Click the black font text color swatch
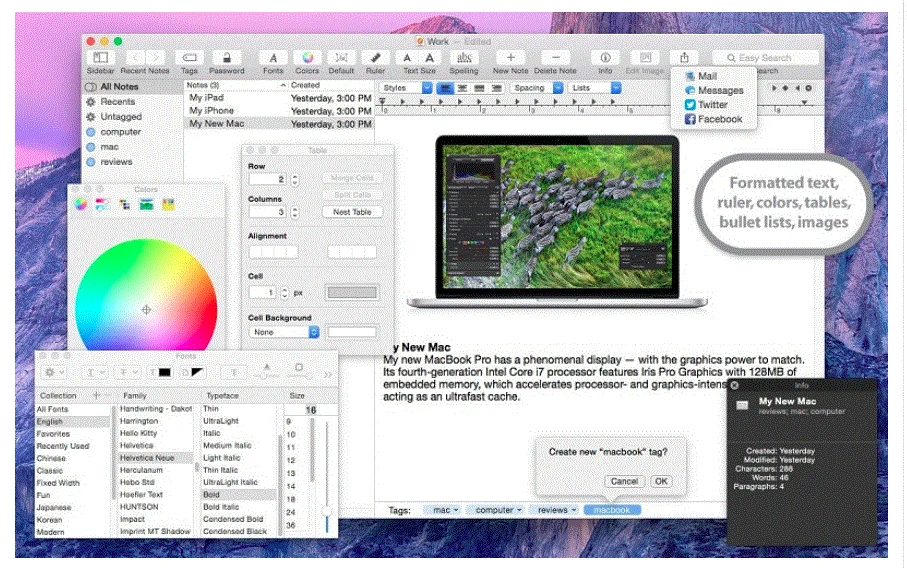The image size is (907, 568). [x=165, y=372]
